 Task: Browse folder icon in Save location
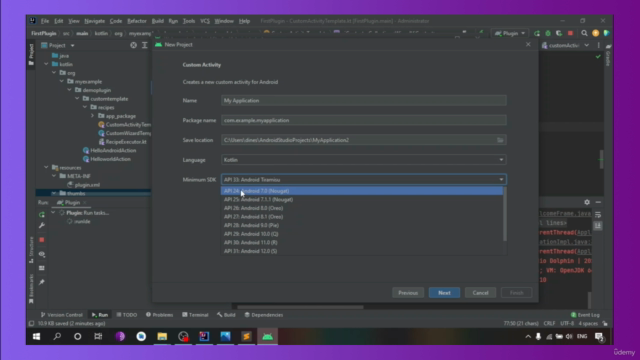click(500, 140)
